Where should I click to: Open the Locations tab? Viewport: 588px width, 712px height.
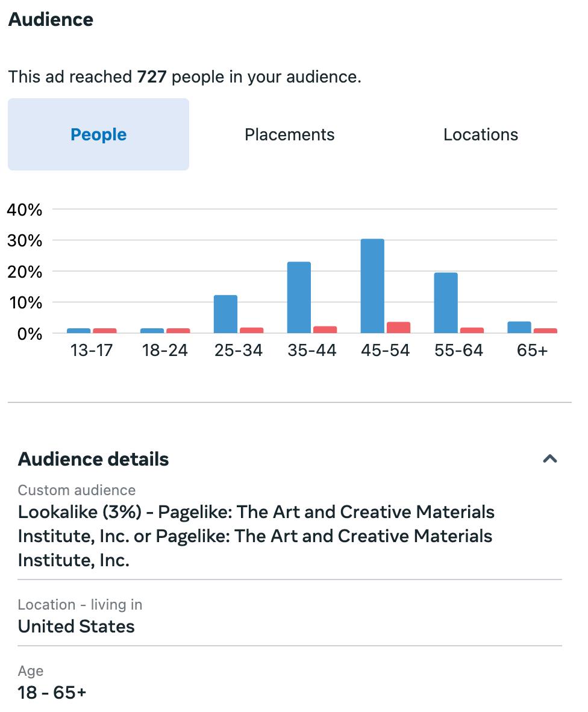click(480, 134)
